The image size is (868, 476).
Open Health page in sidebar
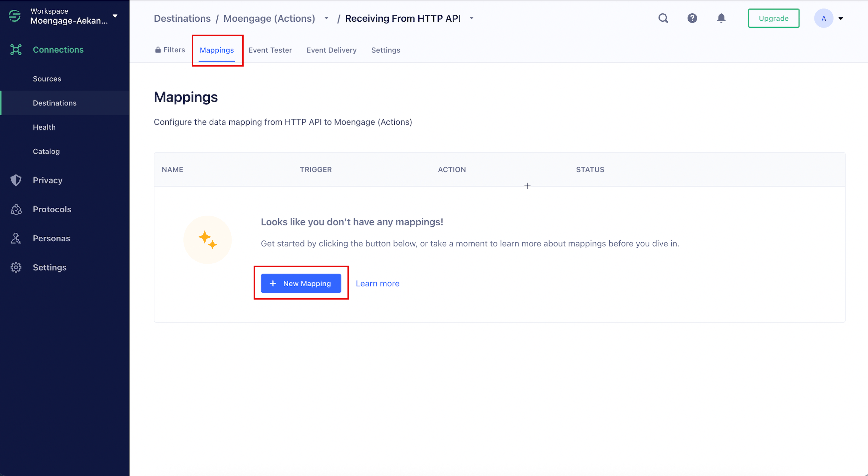[x=44, y=127]
